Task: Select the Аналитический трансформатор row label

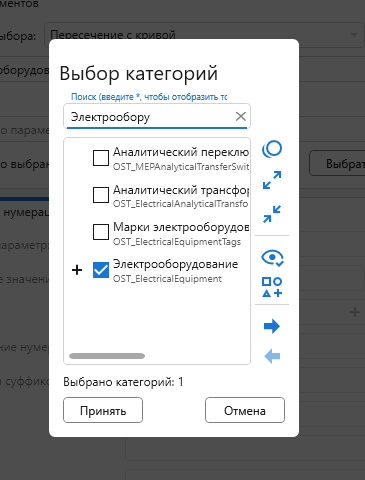Action: [x=181, y=190]
